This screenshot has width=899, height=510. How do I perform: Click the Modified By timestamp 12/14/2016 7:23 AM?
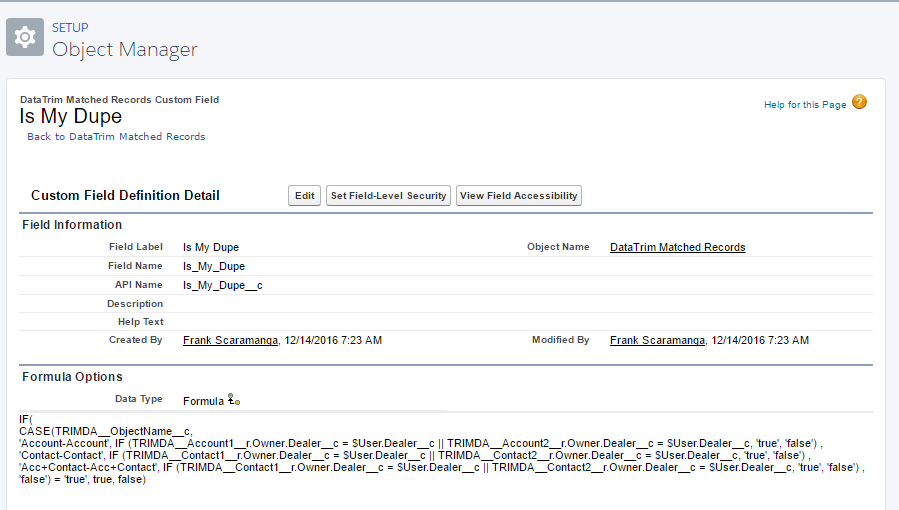point(760,340)
